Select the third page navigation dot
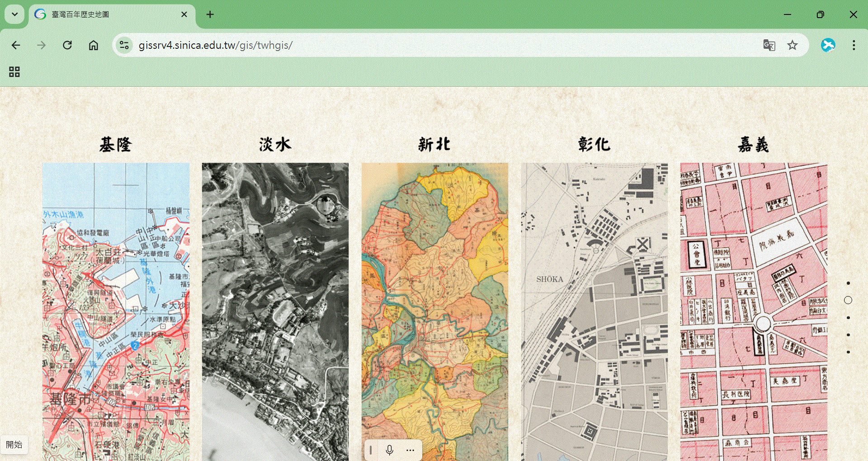868x461 pixels. (848, 318)
